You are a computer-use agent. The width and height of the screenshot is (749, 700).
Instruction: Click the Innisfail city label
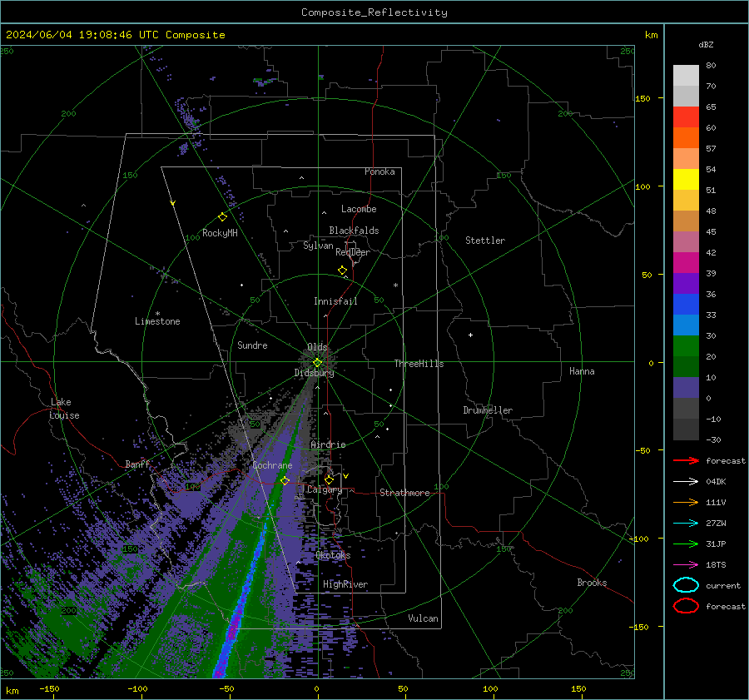point(335,301)
